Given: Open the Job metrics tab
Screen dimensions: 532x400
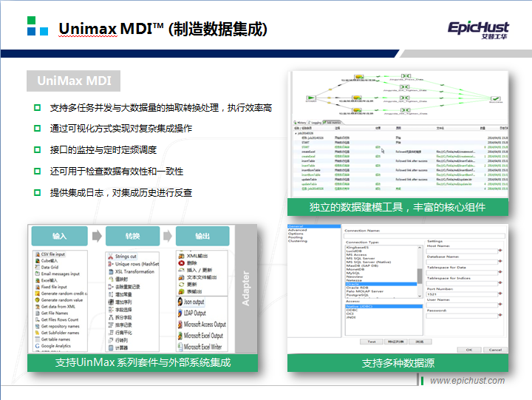Looking at the screenshot, I should (332, 122).
